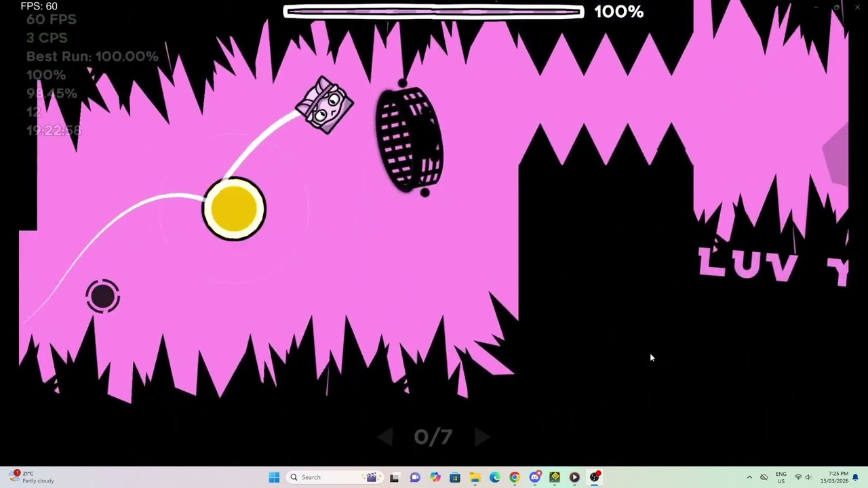Open the notifications bell icon
868x488 pixels.
[856, 477]
